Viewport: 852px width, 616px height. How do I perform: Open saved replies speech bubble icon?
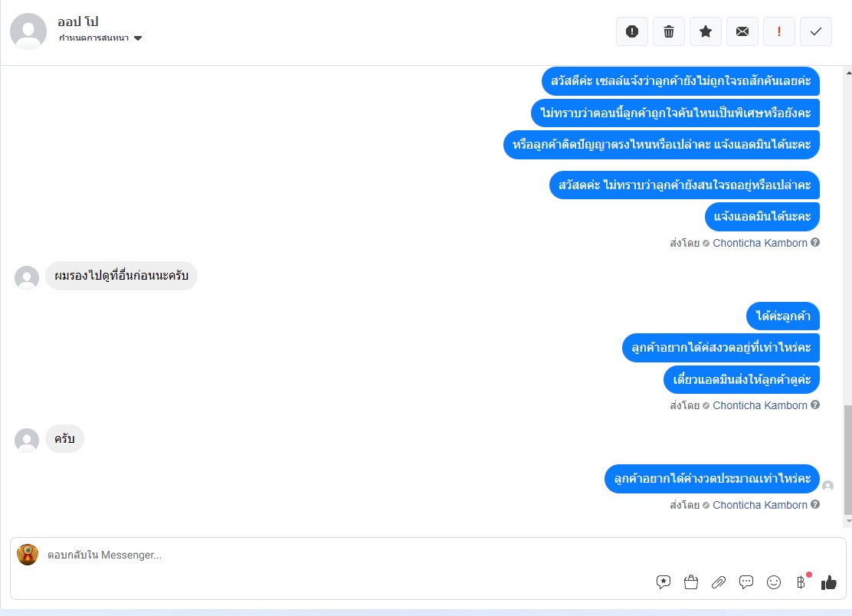(x=664, y=582)
